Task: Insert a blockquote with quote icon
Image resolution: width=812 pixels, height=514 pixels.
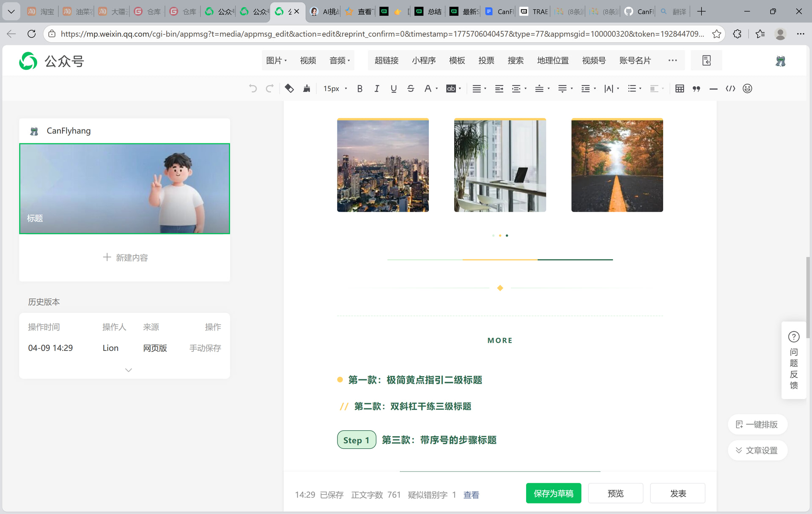Action: (696, 88)
